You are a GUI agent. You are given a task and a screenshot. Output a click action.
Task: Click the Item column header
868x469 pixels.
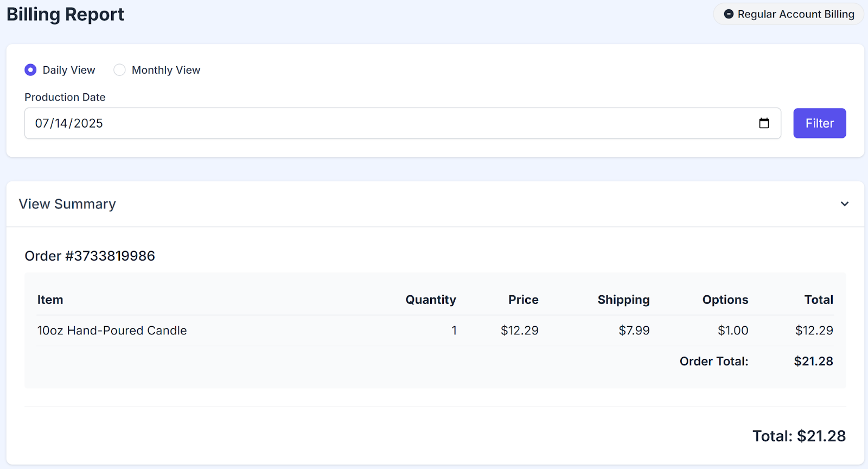[x=50, y=300]
